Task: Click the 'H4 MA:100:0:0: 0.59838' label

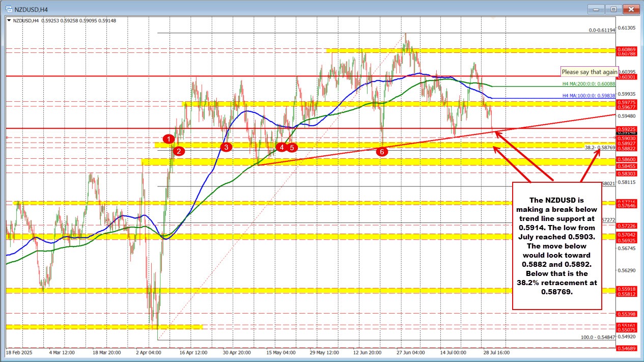Action: 589,96
